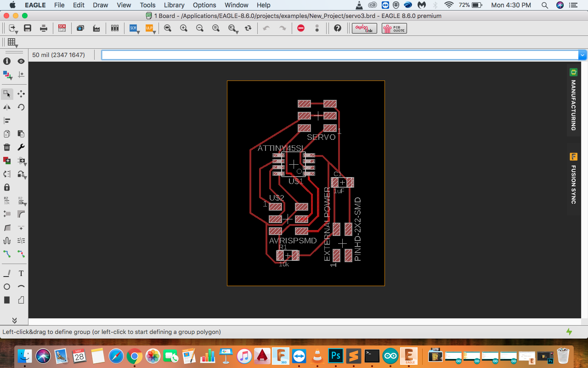
Task: Select the Line draw tool
Action: pyautogui.click(x=7, y=273)
